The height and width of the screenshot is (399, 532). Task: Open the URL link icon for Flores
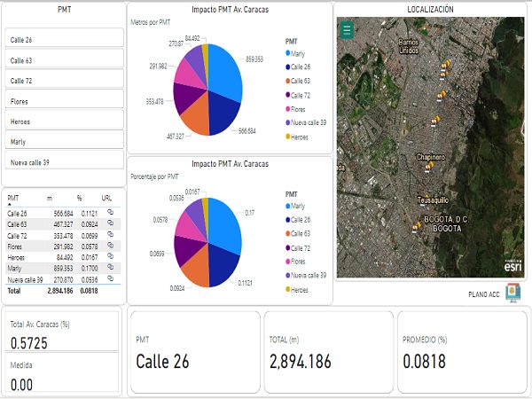point(110,245)
